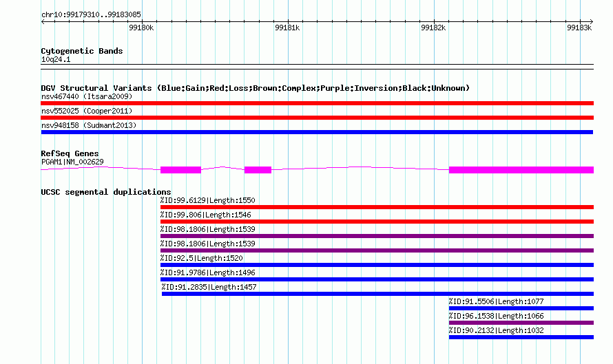Click the 99181k ruler tick label
The height and width of the screenshot is (364, 613).
287,28
